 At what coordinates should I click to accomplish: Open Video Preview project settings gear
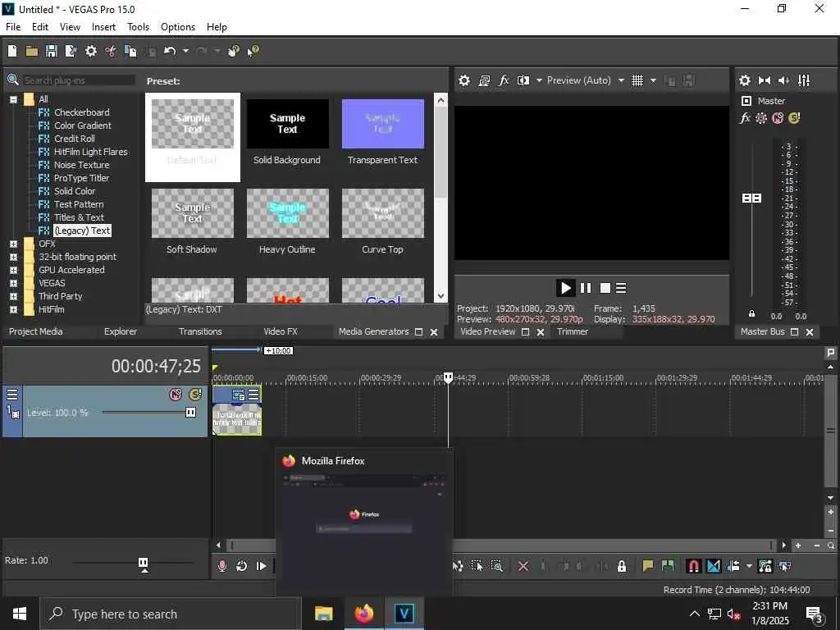click(x=464, y=80)
